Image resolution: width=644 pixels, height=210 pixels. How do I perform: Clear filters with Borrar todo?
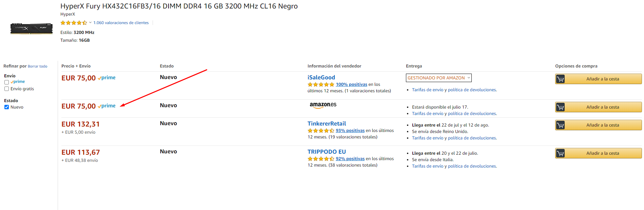tap(37, 66)
